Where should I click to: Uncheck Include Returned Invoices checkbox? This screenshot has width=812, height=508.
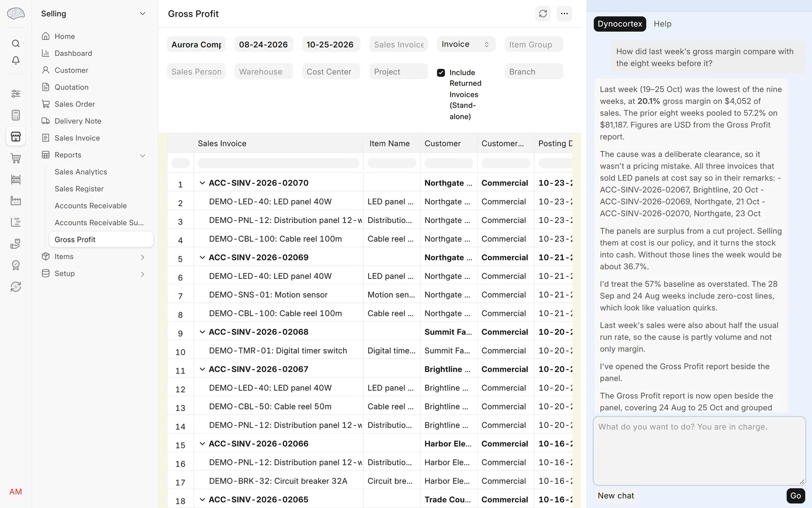tap(441, 73)
